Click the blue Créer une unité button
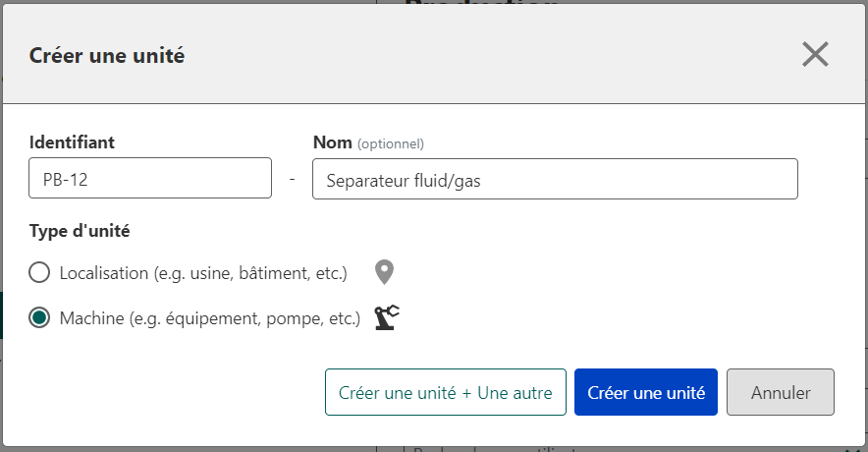Screen dimensions: 868x452 point(646,392)
